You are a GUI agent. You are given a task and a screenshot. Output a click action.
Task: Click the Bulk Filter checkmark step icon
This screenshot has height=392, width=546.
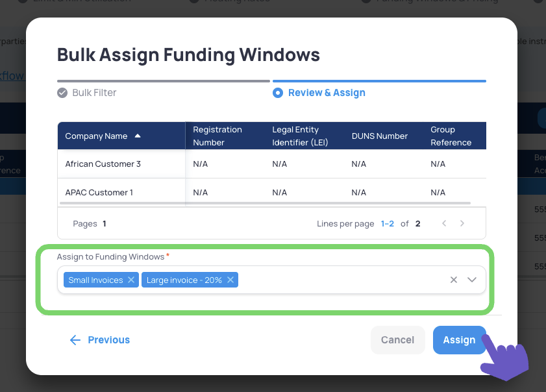[x=62, y=93]
